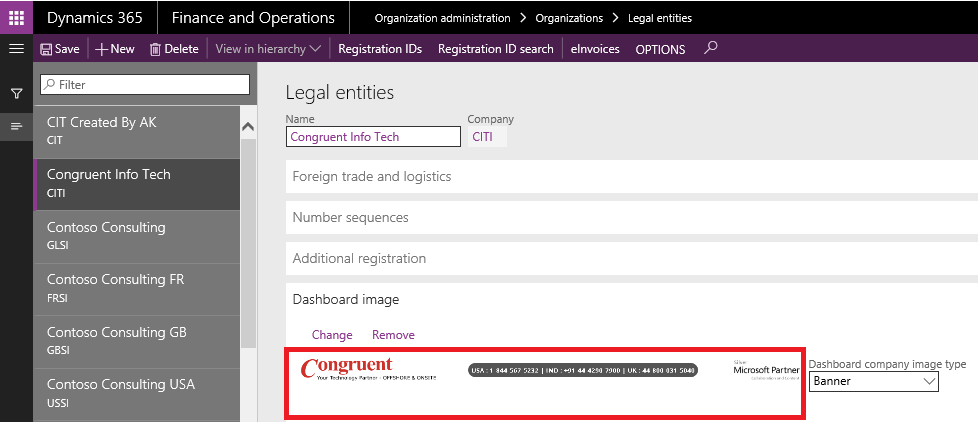Open the eInvoices menu
Viewport: 978px width, 422px height.
(595, 49)
